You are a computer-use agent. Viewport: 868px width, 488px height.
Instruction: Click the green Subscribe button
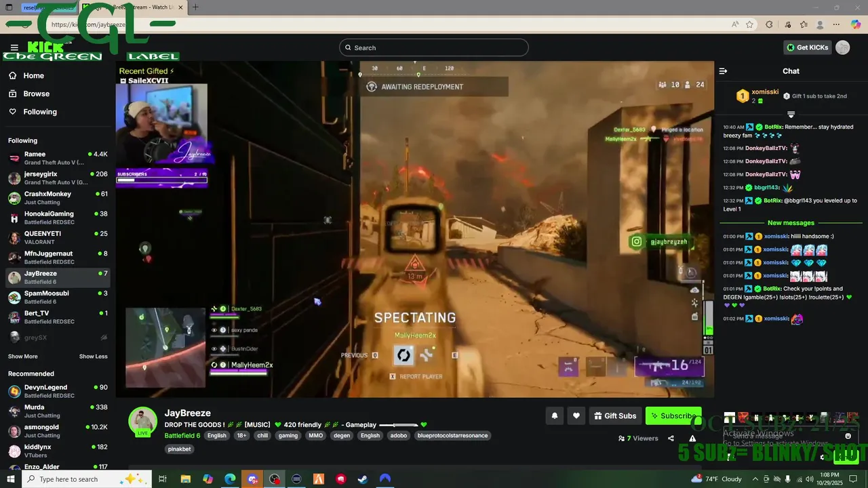click(673, 415)
